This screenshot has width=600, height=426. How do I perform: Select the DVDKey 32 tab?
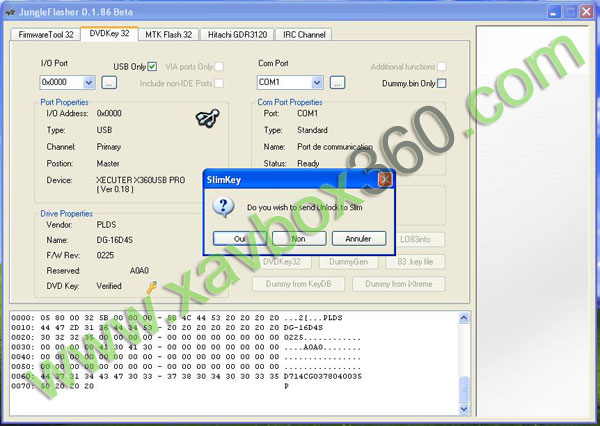coord(109,33)
